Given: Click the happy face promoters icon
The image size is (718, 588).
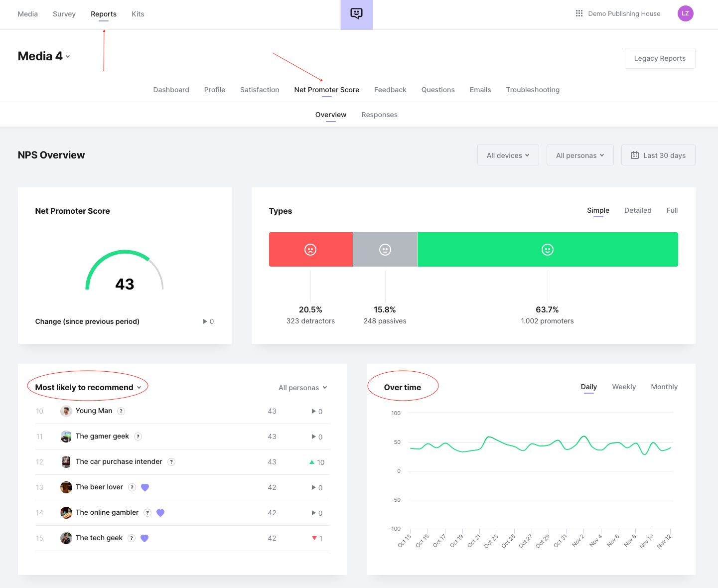Looking at the screenshot, I should point(548,250).
